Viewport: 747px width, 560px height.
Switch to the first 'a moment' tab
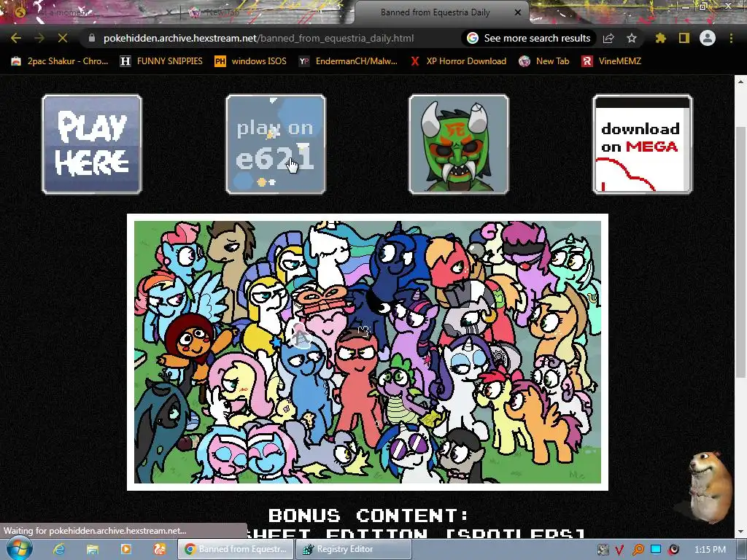(x=90, y=12)
